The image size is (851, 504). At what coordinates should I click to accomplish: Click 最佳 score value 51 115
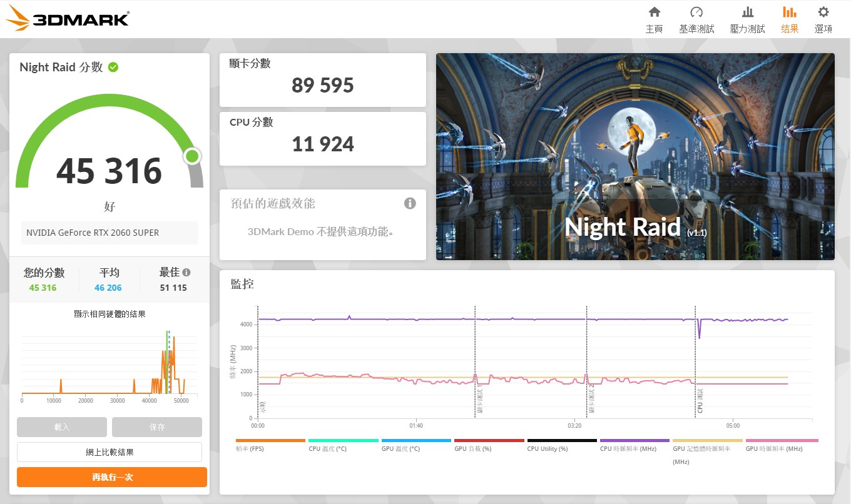[173, 288]
